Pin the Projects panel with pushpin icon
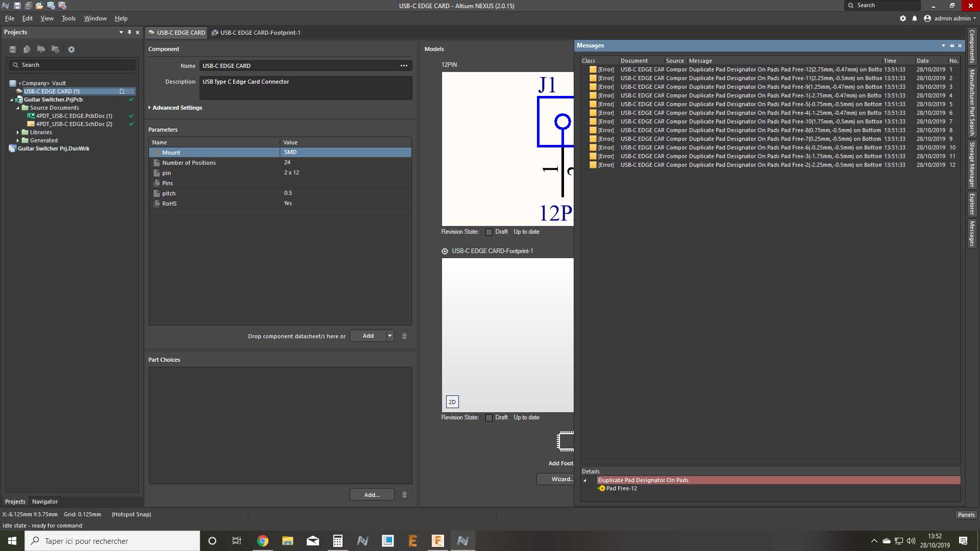 (129, 32)
